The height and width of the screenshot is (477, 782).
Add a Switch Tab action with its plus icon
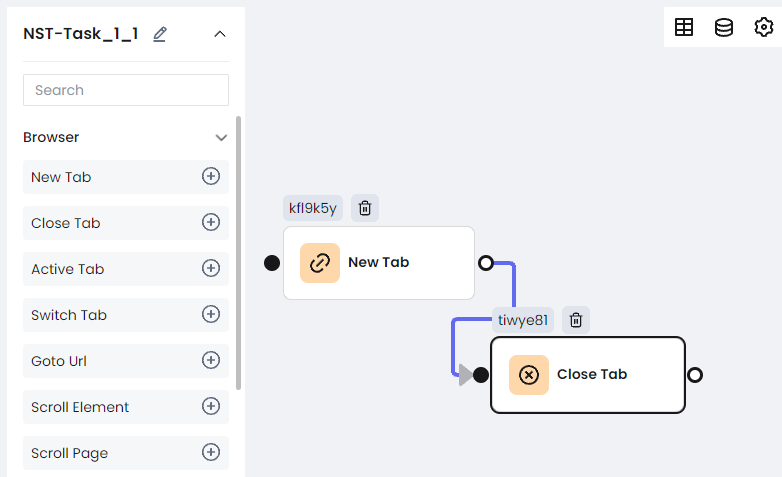(x=211, y=314)
